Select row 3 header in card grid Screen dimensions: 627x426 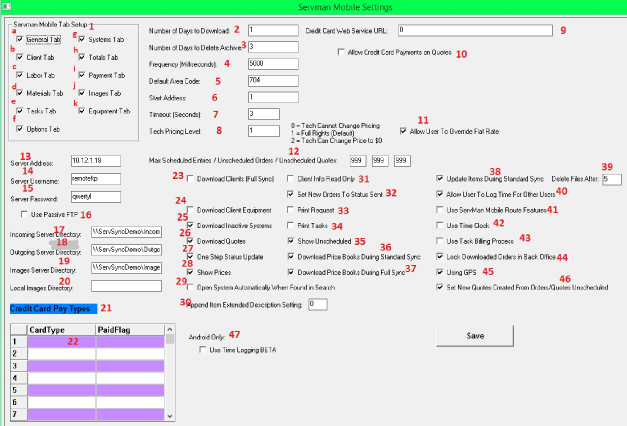[19, 366]
